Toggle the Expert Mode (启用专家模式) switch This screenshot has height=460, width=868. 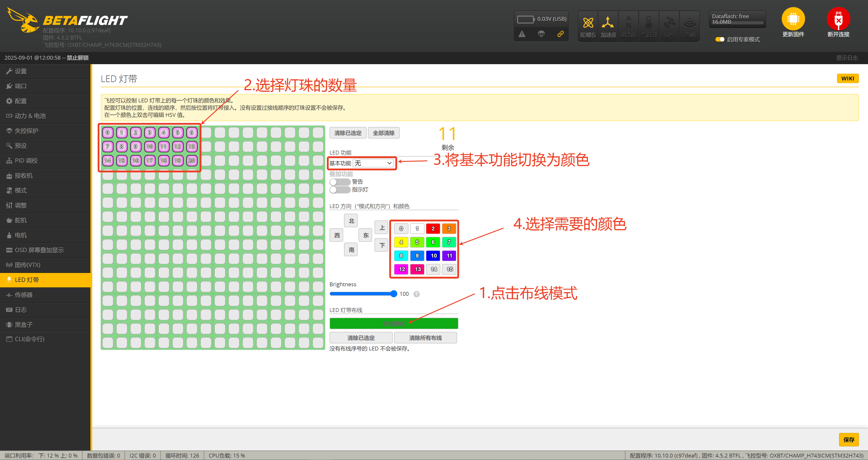point(719,39)
